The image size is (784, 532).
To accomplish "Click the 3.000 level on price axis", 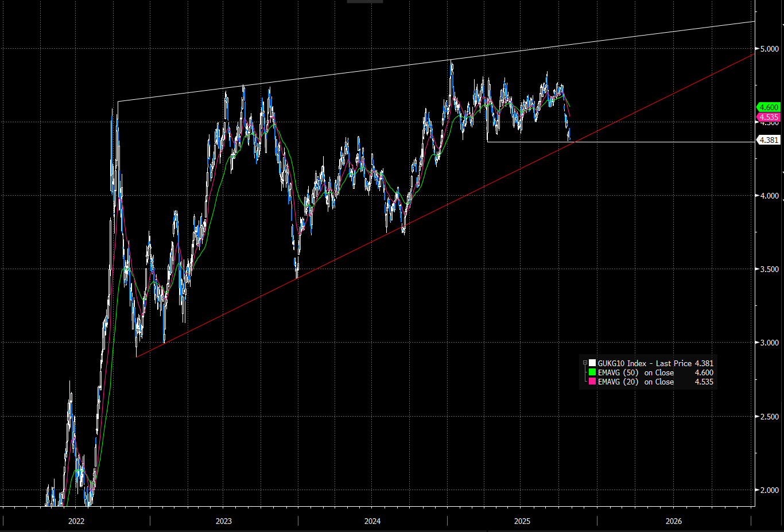I will [770, 343].
